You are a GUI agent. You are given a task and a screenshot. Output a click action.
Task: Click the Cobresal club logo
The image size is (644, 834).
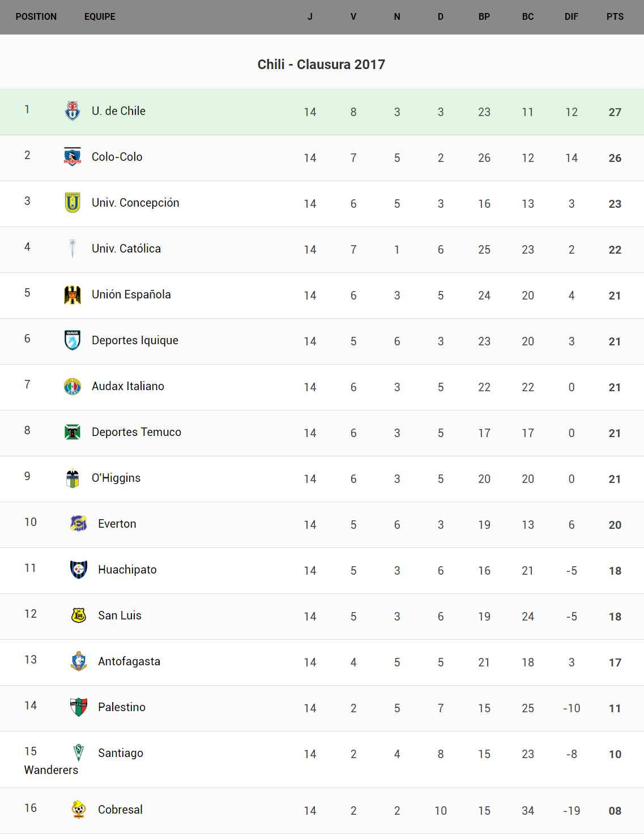(79, 810)
